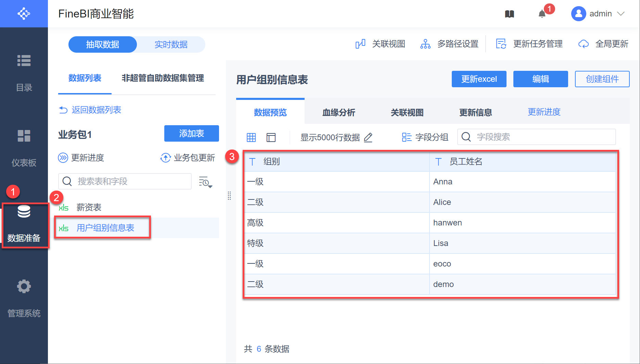Image resolution: width=640 pixels, height=364 pixels.
Task: Click the FineBI logo icon
Action: 24,14
